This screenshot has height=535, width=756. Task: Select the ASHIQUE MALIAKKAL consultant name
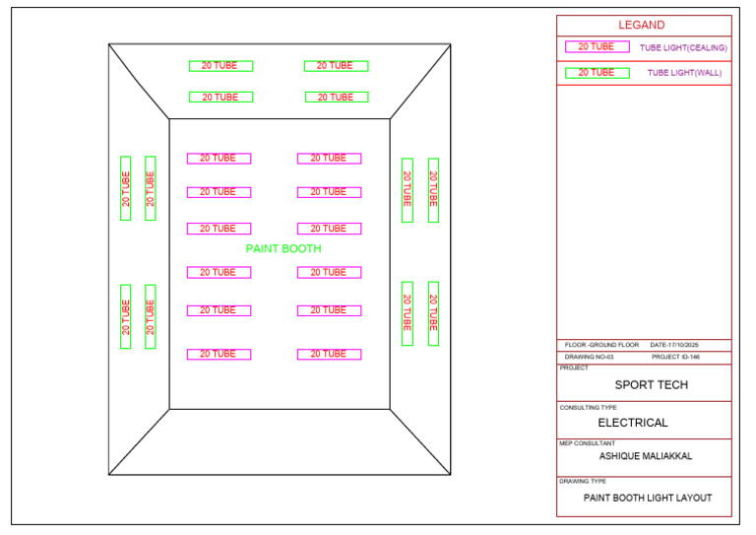(x=646, y=456)
